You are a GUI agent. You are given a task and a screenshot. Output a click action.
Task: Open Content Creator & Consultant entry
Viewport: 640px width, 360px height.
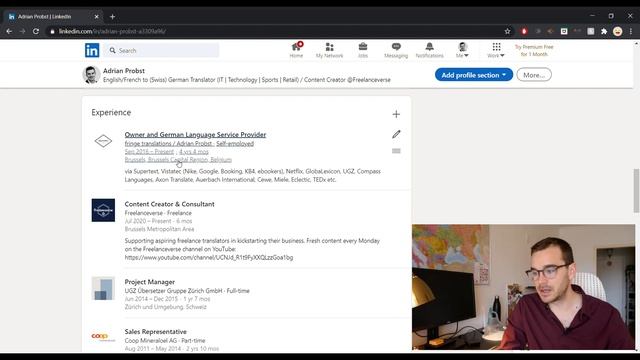click(x=169, y=204)
